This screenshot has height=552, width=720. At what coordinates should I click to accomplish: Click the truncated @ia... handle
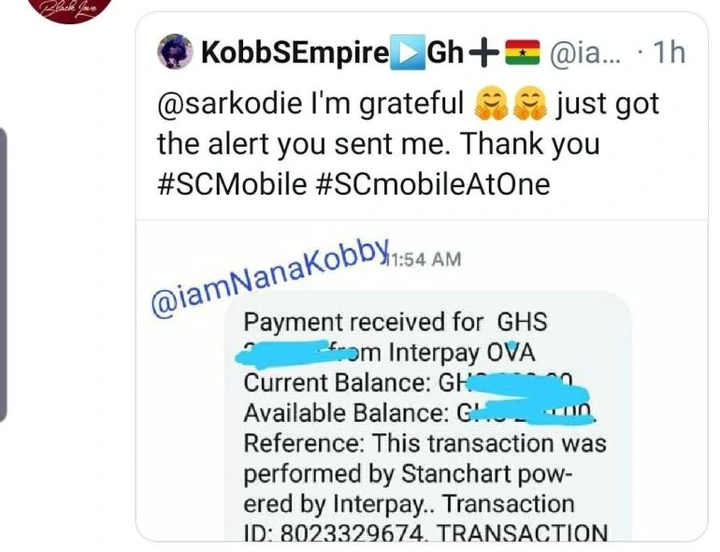pos(585,53)
